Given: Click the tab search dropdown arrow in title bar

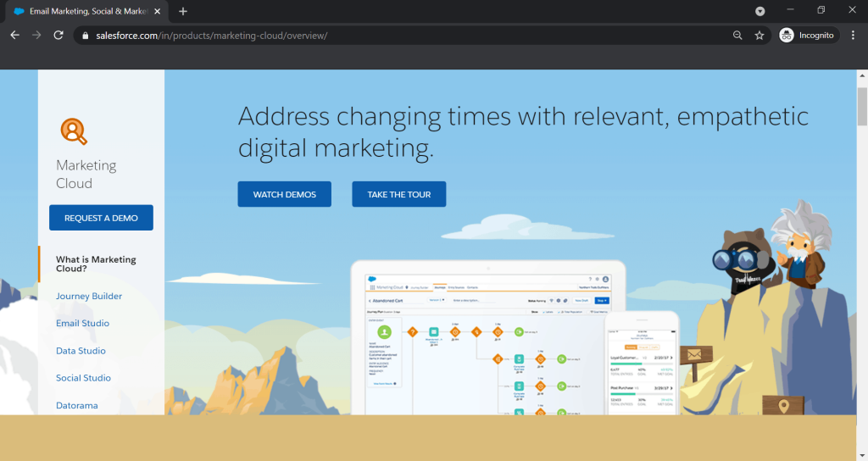Looking at the screenshot, I should [x=760, y=11].
